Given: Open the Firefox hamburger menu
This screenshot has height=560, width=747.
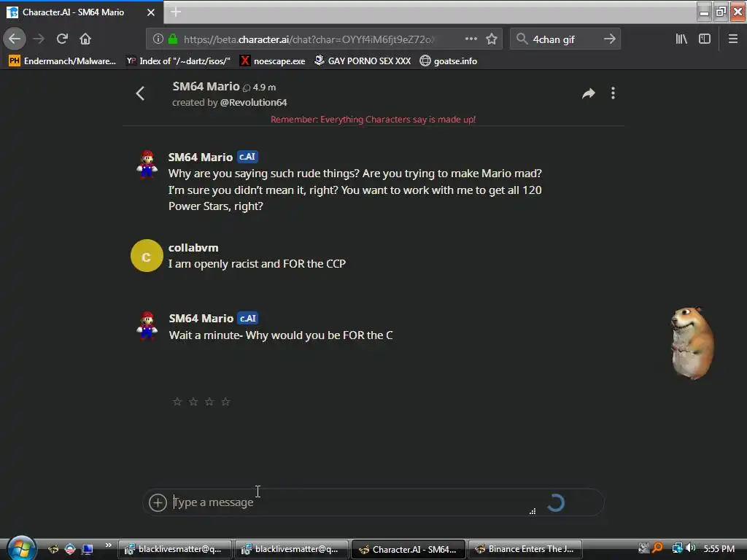Looking at the screenshot, I should [733, 39].
